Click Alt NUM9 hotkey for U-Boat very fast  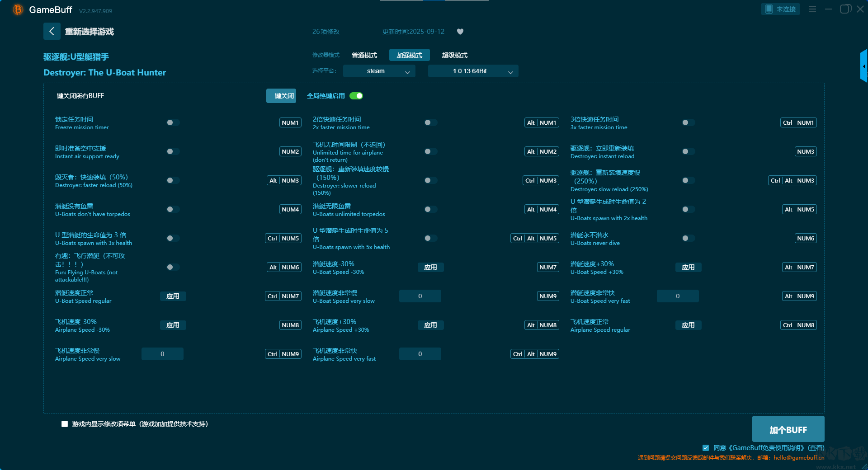(799, 296)
